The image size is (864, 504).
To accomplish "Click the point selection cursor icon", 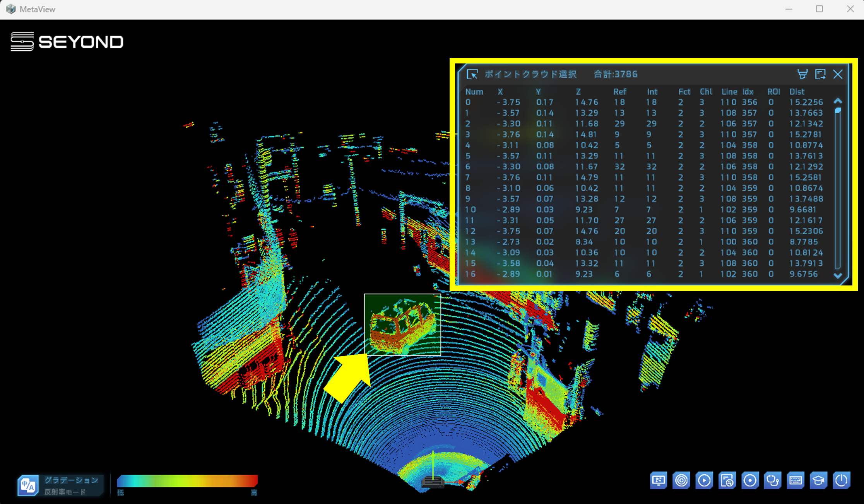I will (472, 74).
